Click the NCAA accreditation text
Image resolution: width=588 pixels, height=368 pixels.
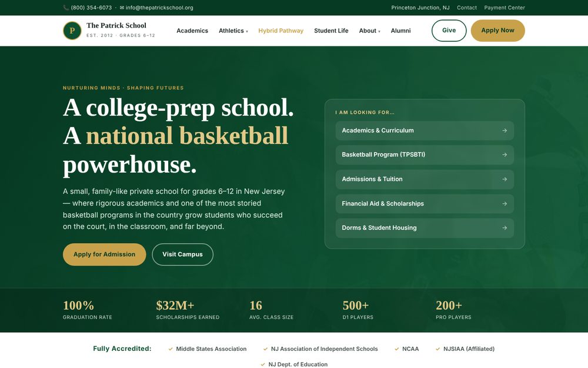pyautogui.click(x=410, y=349)
